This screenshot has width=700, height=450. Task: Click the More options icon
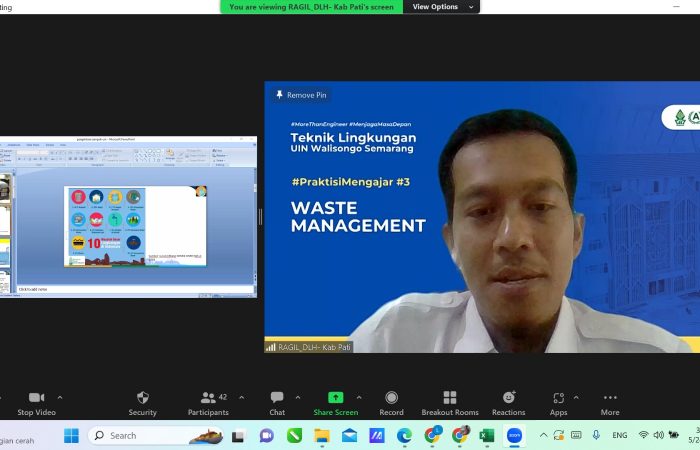click(x=610, y=398)
